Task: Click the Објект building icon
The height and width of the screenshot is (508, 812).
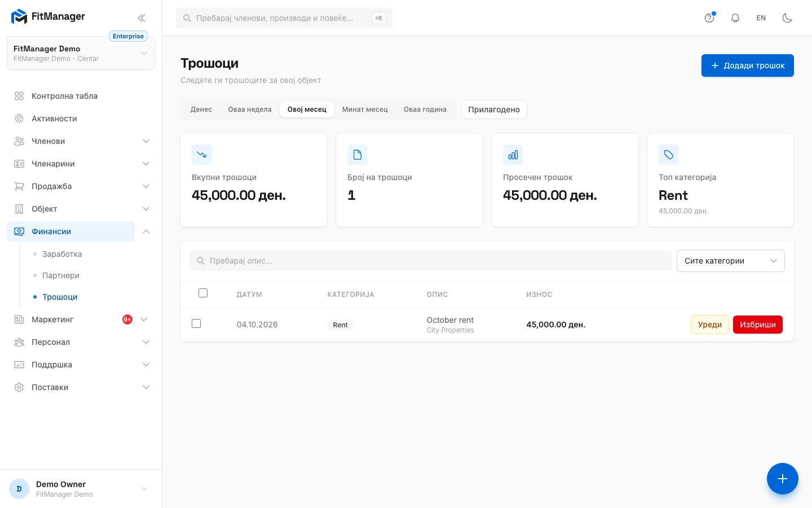Action: coord(19,209)
